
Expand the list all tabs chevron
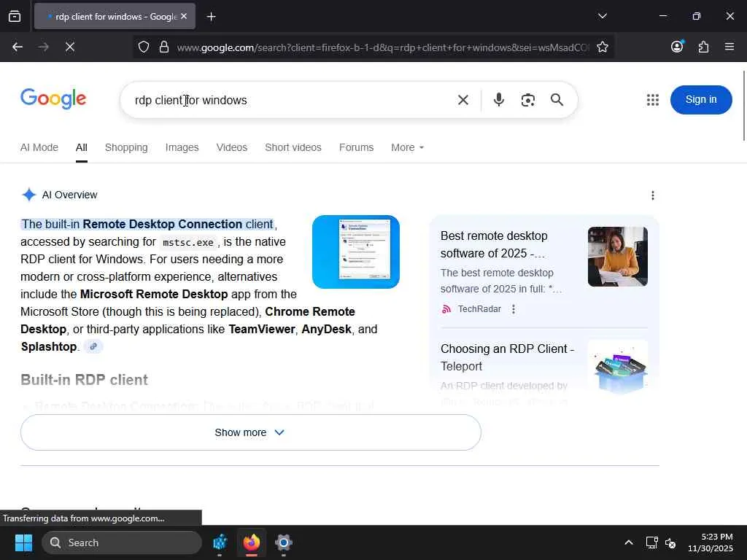tap(602, 16)
